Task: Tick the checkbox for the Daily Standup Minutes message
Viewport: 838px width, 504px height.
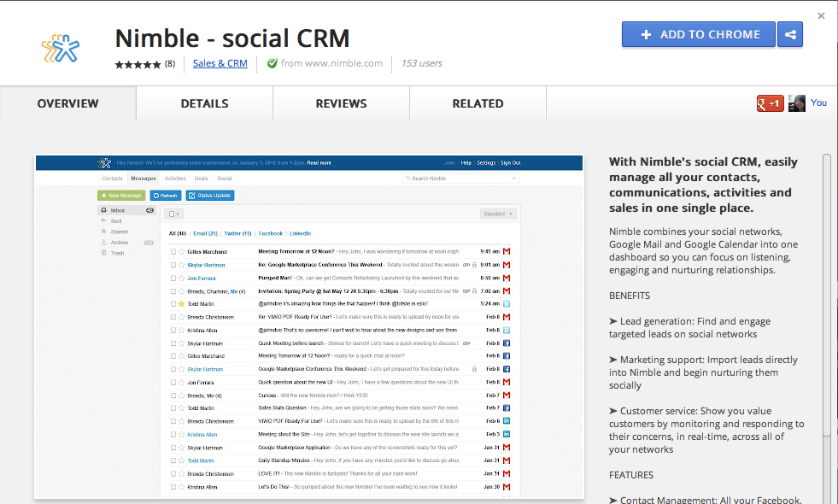Action: (x=173, y=460)
